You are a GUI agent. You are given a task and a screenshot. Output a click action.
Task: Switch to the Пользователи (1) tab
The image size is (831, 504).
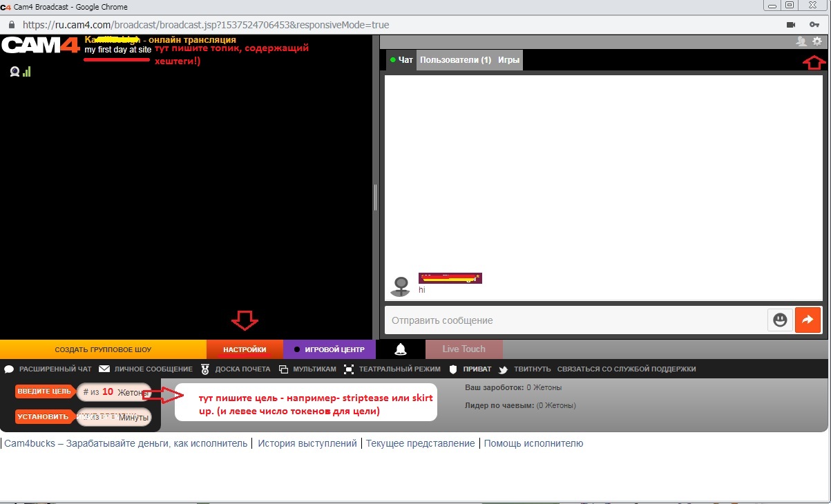455,60
